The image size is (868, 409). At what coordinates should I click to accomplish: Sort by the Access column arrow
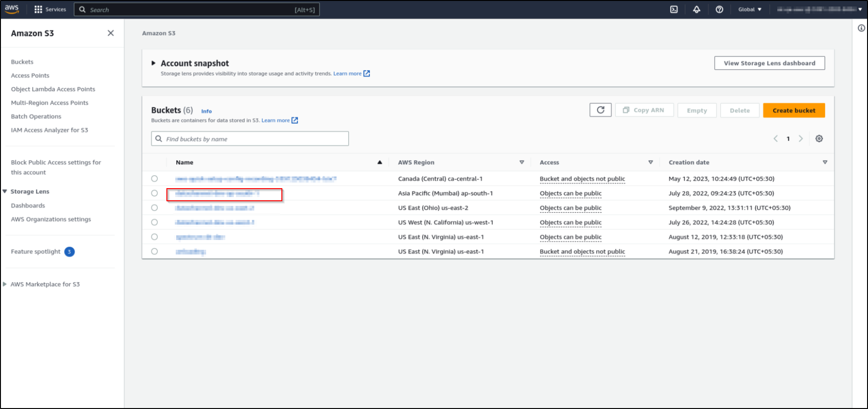pos(650,162)
